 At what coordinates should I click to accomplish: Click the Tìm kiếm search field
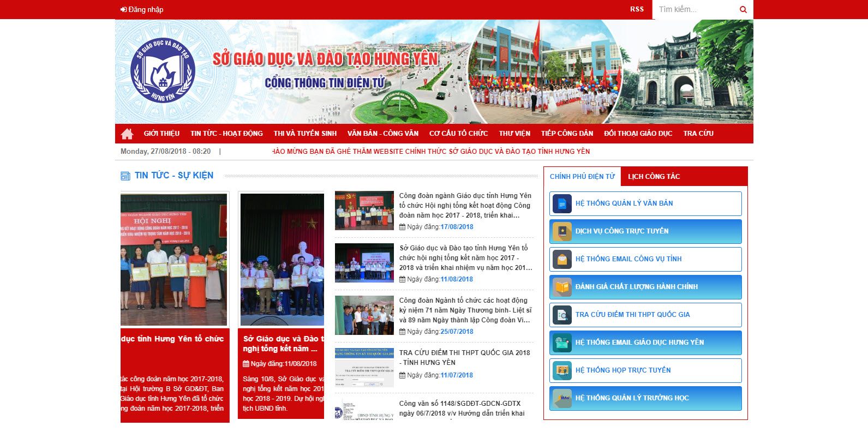[694, 9]
